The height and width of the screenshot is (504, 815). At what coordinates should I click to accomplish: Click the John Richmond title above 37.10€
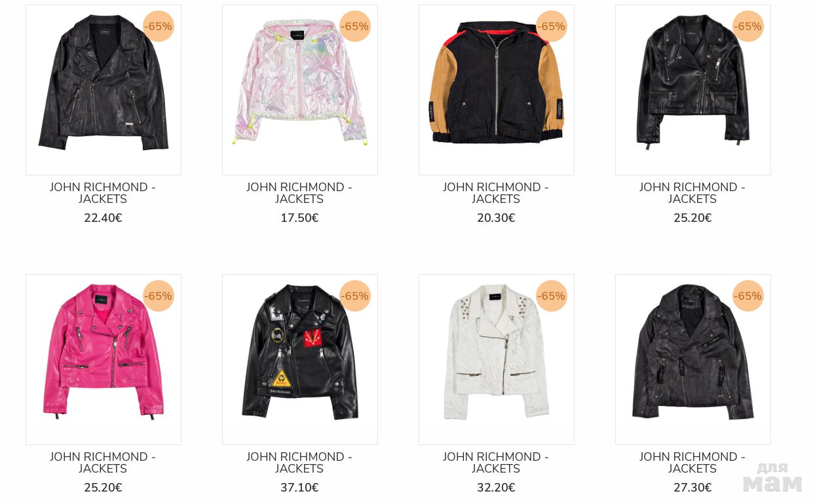click(x=299, y=463)
